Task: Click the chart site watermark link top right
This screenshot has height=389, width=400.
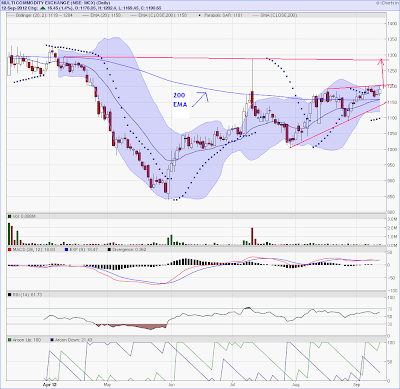Action: pos(387,3)
